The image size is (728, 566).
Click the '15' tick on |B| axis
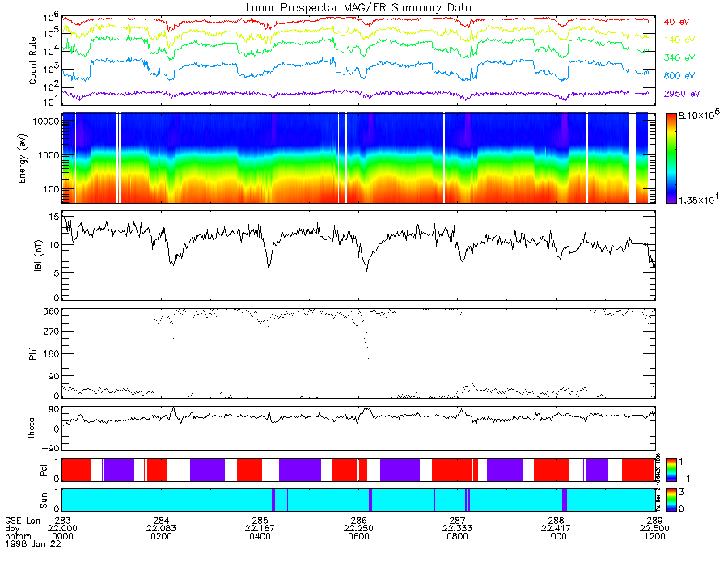pos(54,217)
